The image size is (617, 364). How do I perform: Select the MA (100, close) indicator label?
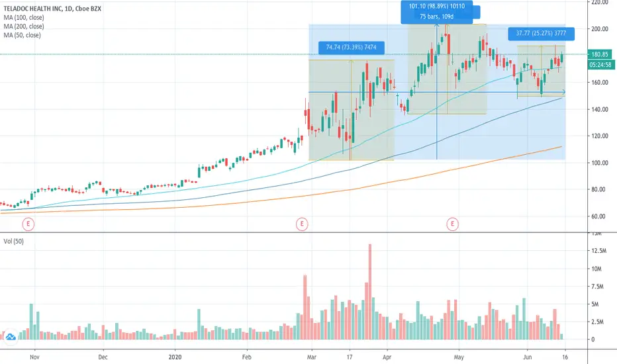point(24,18)
